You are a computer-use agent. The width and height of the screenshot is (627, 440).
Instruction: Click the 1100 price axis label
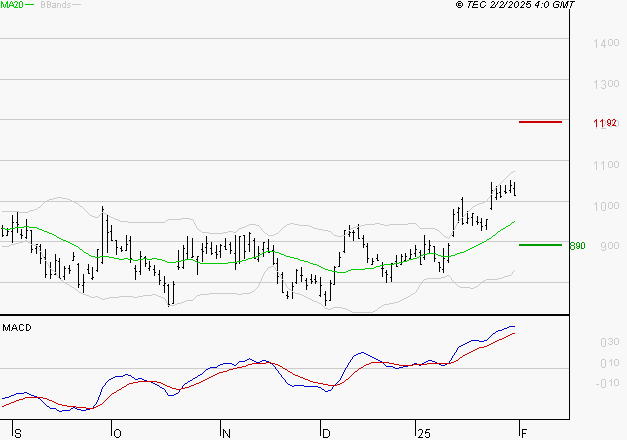click(x=606, y=165)
